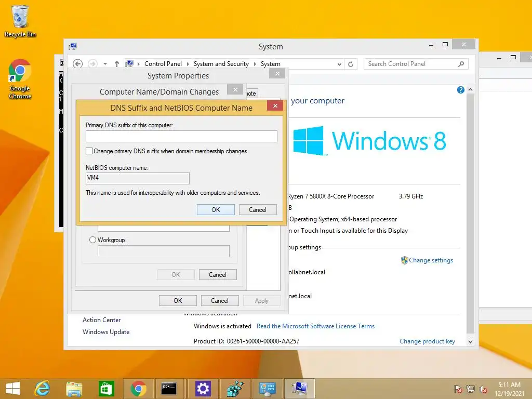
Task: Click the partially hidden Remote tab
Action: click(252, 94)
